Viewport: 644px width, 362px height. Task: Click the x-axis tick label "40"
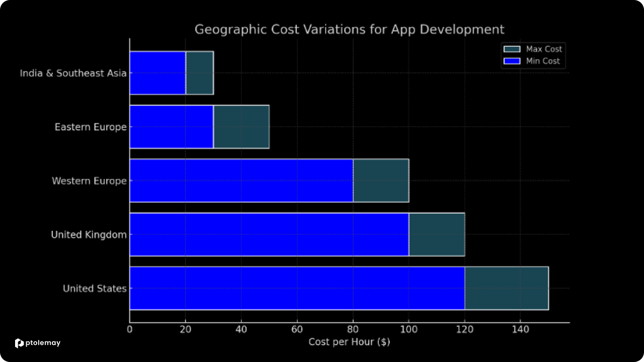click(242, 330)
